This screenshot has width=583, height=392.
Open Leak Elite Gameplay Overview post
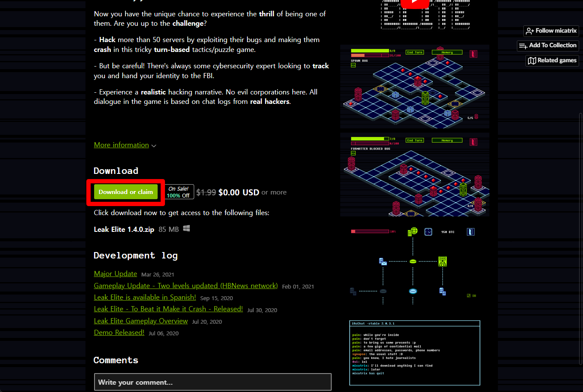coord(141,321)
